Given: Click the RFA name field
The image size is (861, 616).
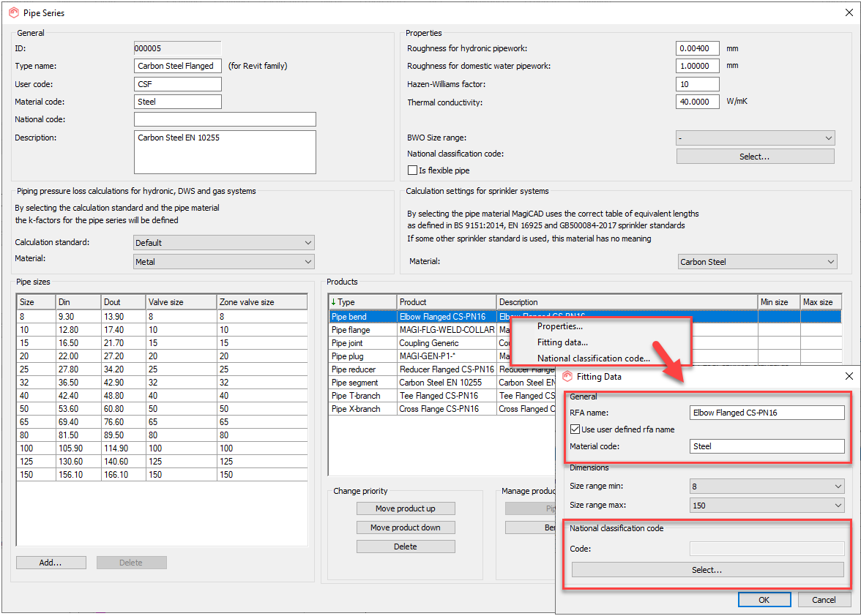Looking at the screenshot, I should click(767, 413).
